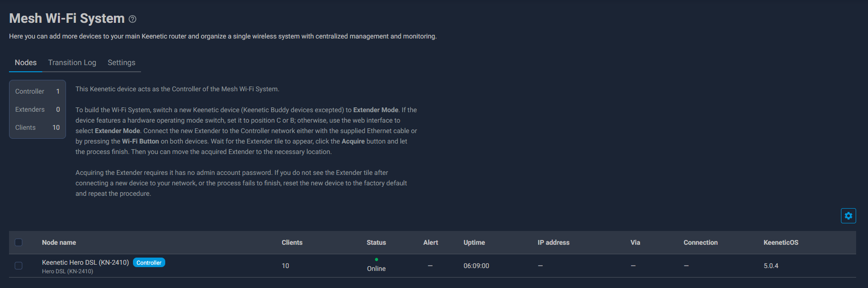Select the Clients count in summary panel
This screenshot has width=868, height=288.
tap(38, 127)
